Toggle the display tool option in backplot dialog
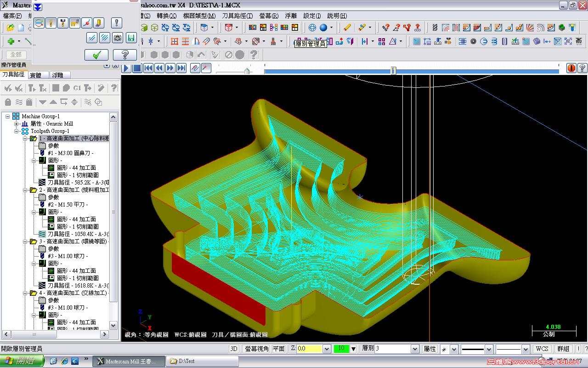This screenshot has width=588, height=368. click(x=51, y=23)
